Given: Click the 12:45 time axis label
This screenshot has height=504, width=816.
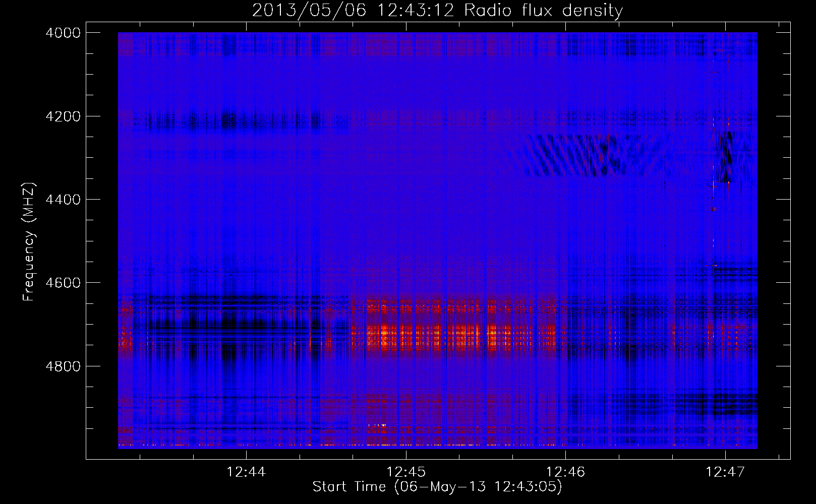Looking at the screenshot, I should coord(406,472).
